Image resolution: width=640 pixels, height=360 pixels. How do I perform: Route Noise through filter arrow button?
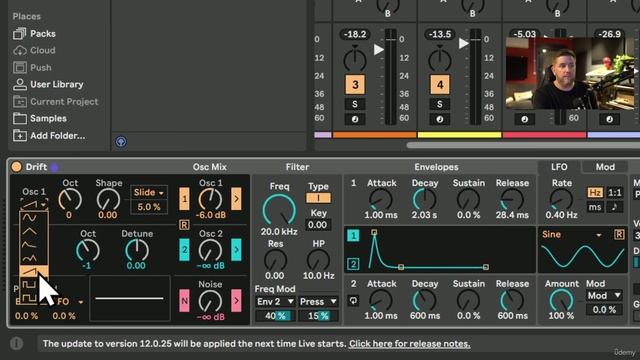tap(236, 301)
